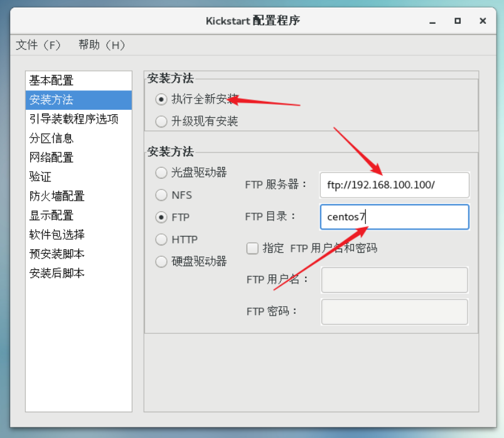
Task: Select 基本配置 in the sidebar
Action: point(78,81)
